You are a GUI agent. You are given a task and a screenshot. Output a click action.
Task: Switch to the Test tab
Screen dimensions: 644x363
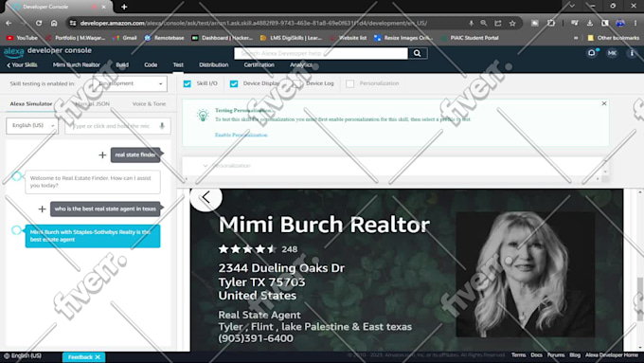178,65
